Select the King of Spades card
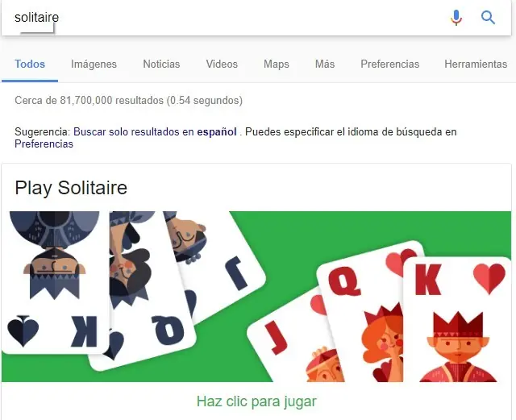This screenshot has height=420, width=516. point(55,282)
